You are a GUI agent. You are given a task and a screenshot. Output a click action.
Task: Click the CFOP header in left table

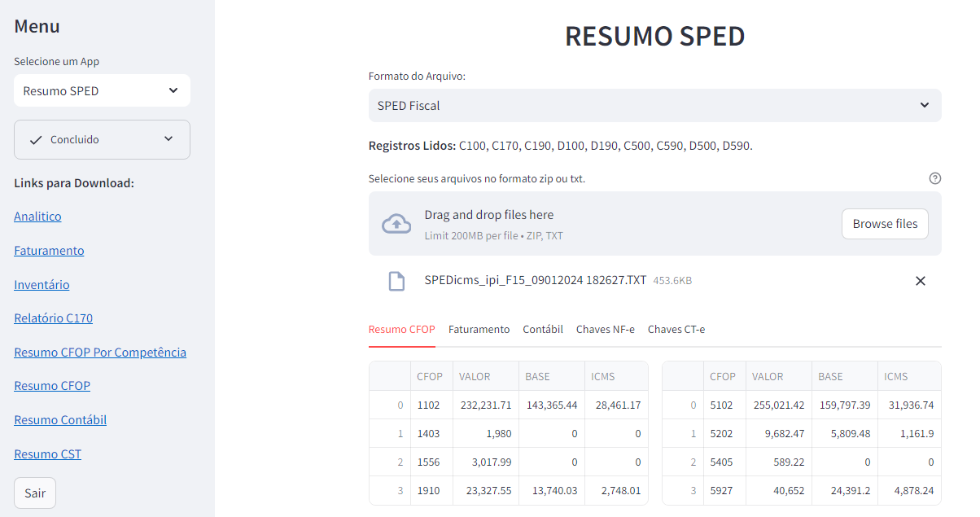(431, 376)
